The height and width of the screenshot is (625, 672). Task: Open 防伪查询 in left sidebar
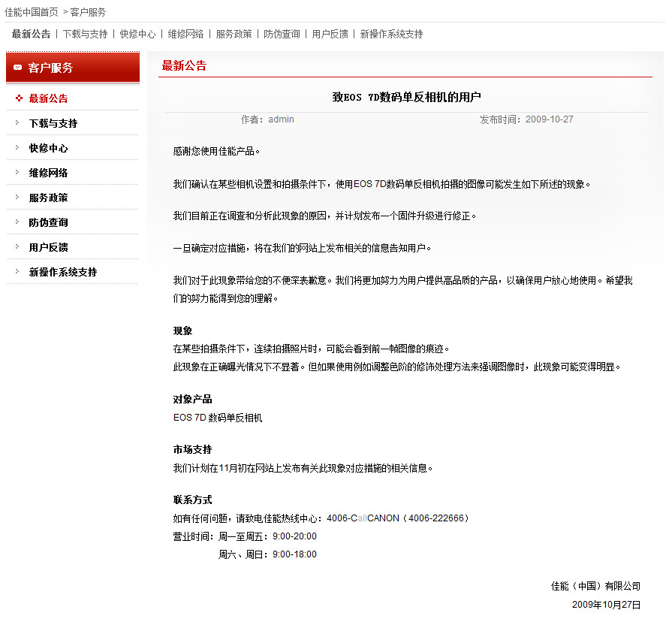pos(48,222)
